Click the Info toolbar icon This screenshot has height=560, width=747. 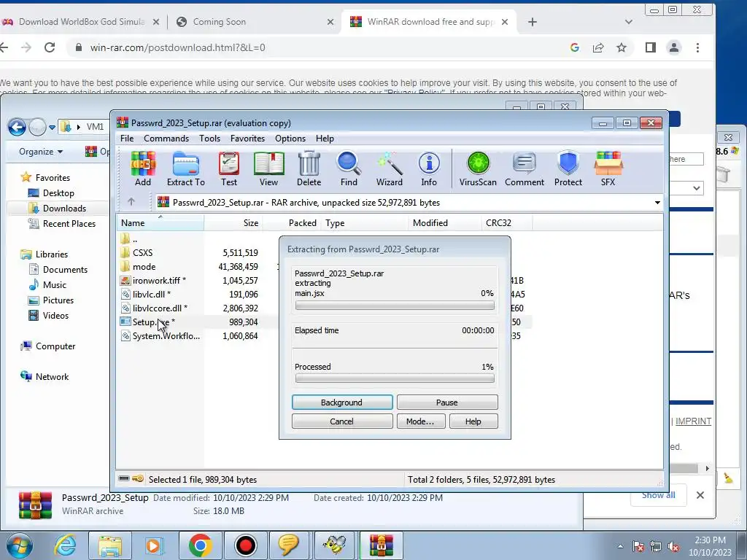click(429, 168)
